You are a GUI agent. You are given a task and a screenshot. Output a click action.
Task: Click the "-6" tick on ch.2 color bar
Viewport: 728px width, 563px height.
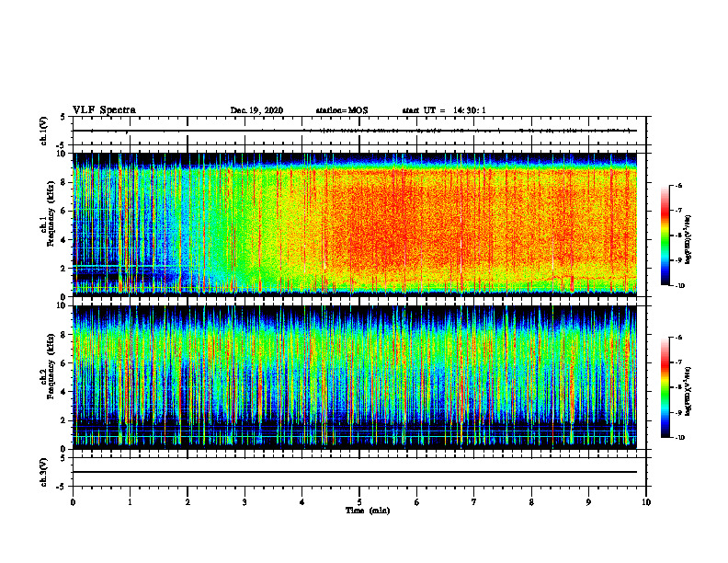(678, 338)
